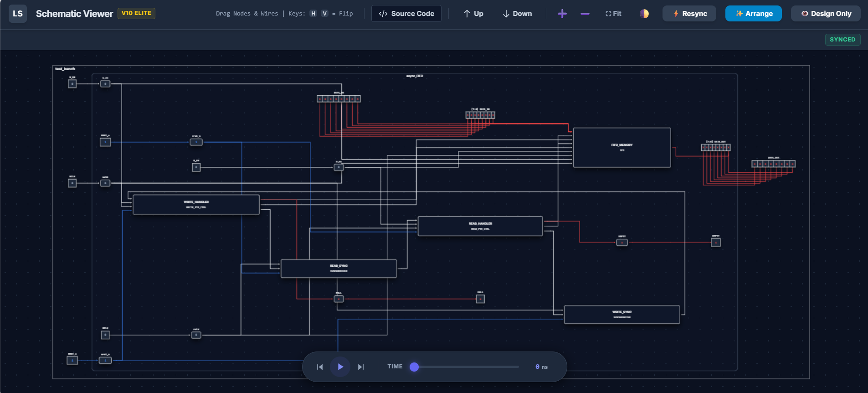Zoom out with the minus icon
This screenshot has height=393, width=868.
(x=585, y=14)
